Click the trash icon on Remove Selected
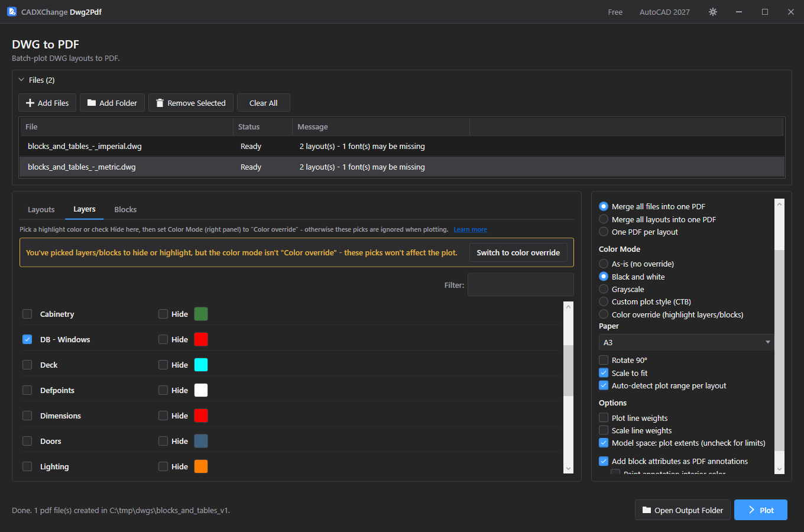 (x=160, y=103)
